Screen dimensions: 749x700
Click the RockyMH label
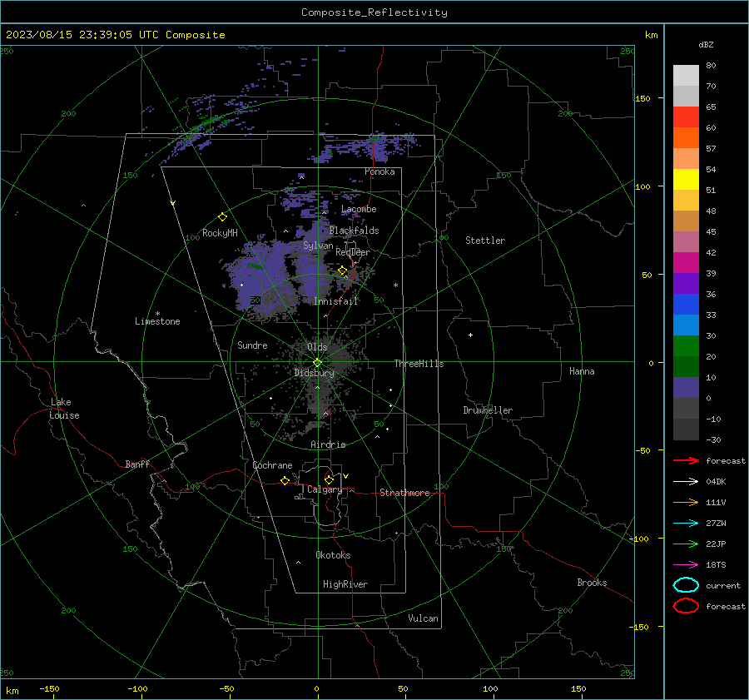220,233
